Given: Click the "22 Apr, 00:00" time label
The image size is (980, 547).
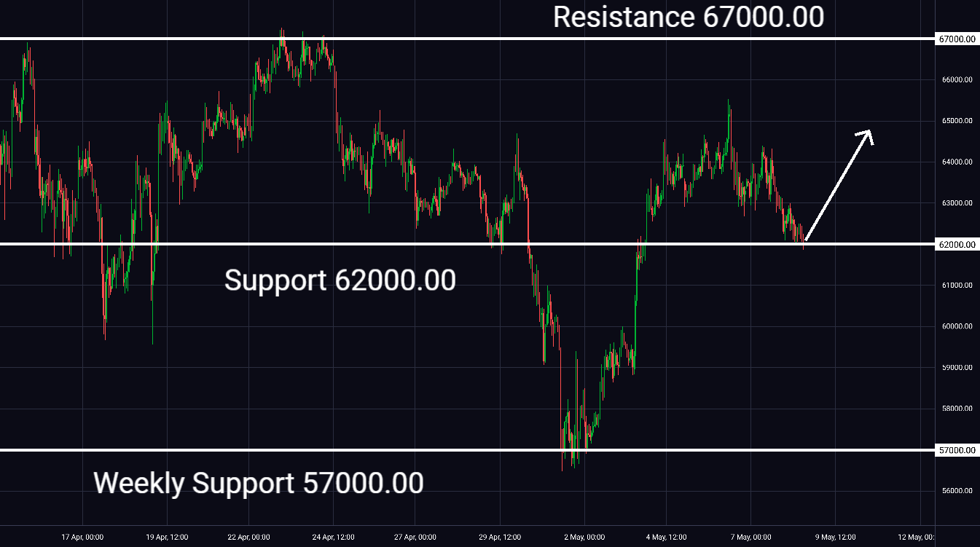Looking at the screenshot, I should click(248, 538).
